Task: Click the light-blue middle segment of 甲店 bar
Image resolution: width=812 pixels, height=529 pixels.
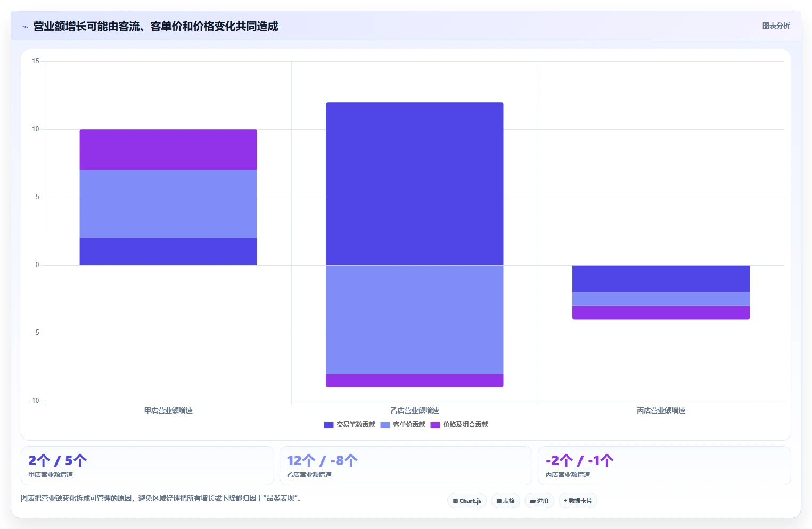Action: tap(168, 204)
